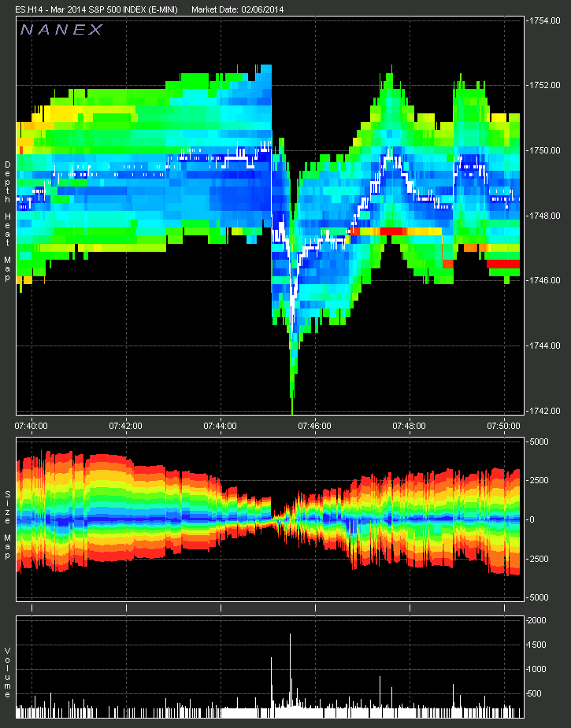571x728 pixels.
Task: Click the vertical Volume panel label
Action: [x=8, y=673]
